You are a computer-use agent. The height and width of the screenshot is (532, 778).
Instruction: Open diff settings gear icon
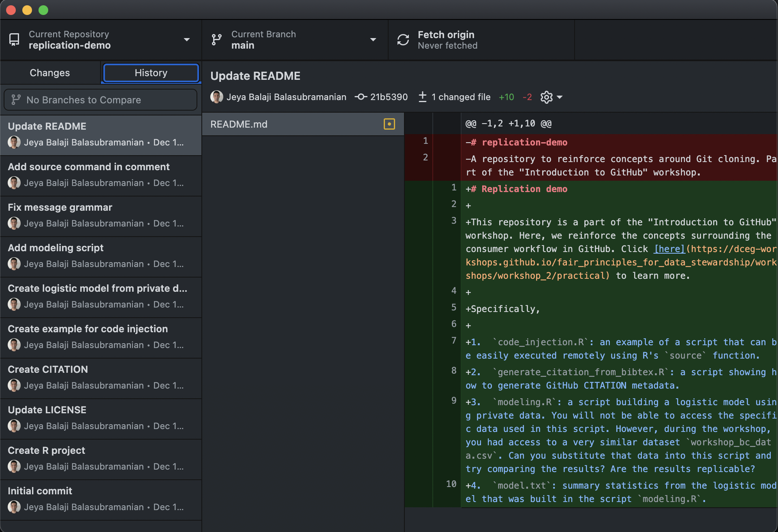[547, 97]
